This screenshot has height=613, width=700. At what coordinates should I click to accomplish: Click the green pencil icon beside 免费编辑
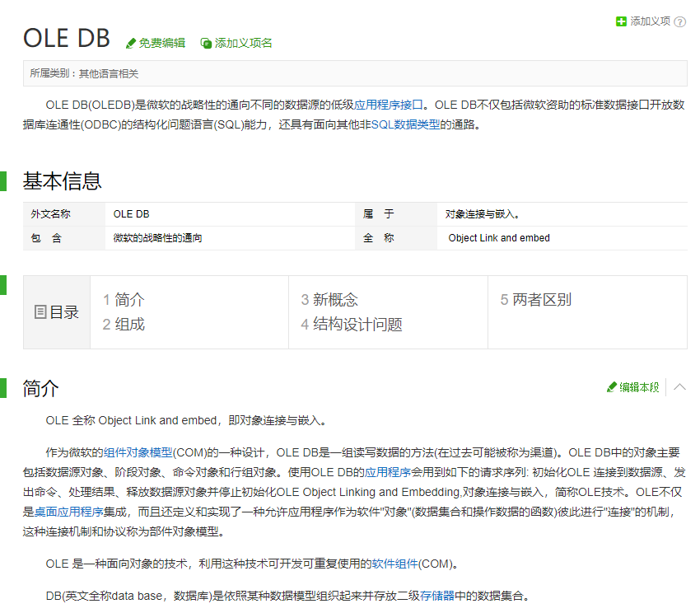[130, 44]
